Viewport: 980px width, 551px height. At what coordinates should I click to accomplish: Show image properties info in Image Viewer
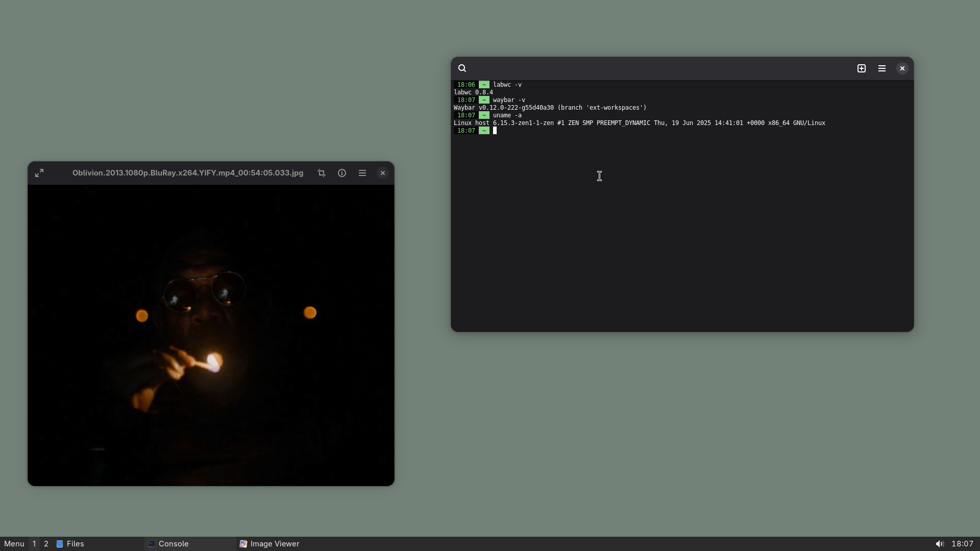(342, 173)
